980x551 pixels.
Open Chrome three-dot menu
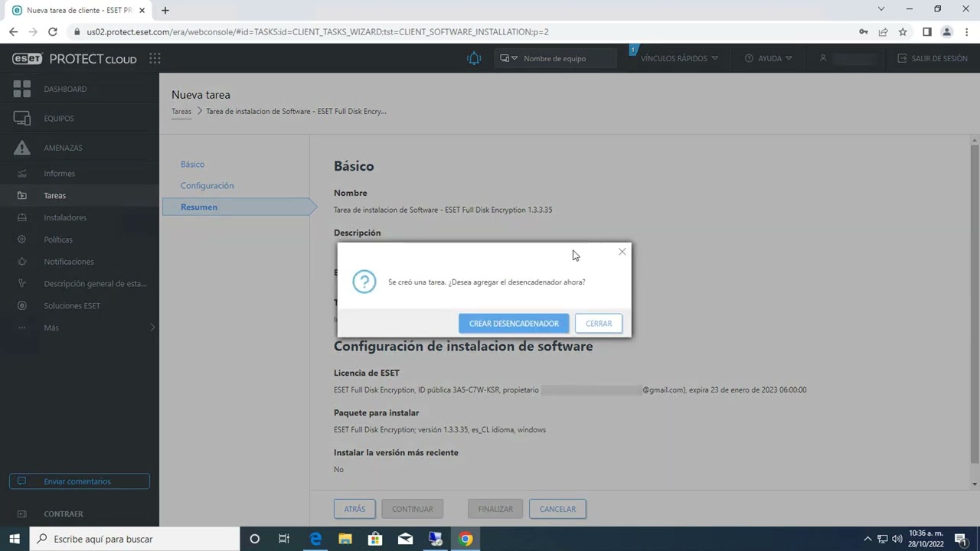966,32
